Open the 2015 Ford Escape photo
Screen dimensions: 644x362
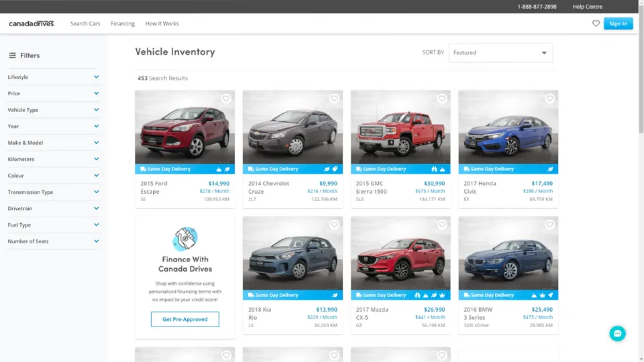pos(185,127)
